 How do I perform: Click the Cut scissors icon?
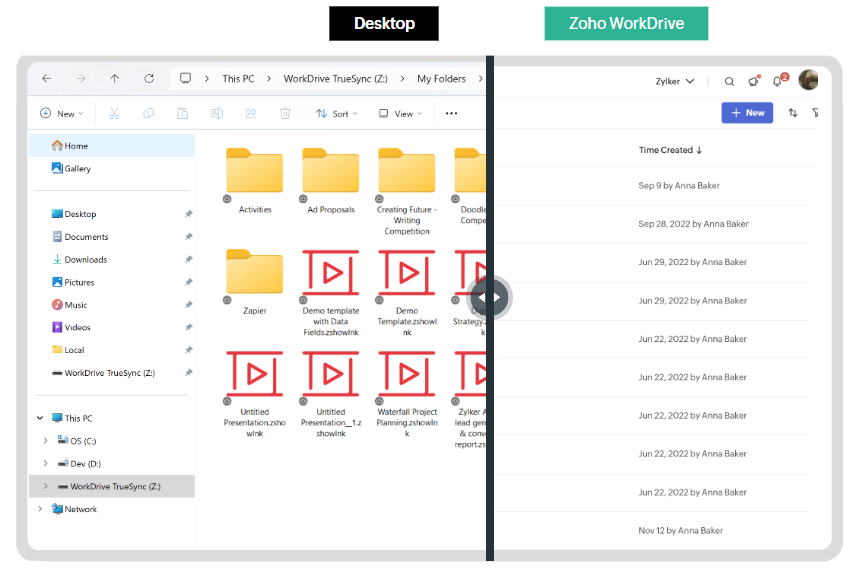click(x=114, y=113)
